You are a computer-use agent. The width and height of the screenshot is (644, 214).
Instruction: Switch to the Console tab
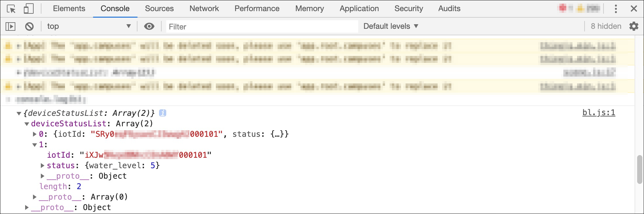pos(115,9)
